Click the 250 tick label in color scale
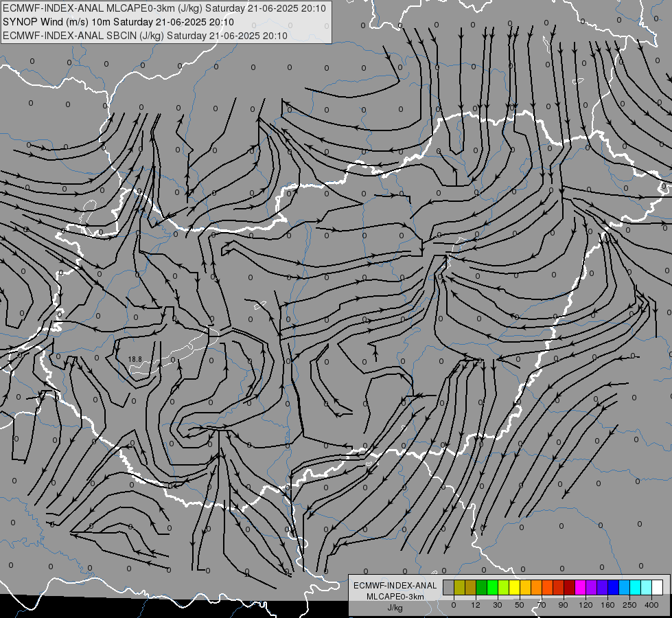This screenshot has width=672, height=618. tap(629, 605)
